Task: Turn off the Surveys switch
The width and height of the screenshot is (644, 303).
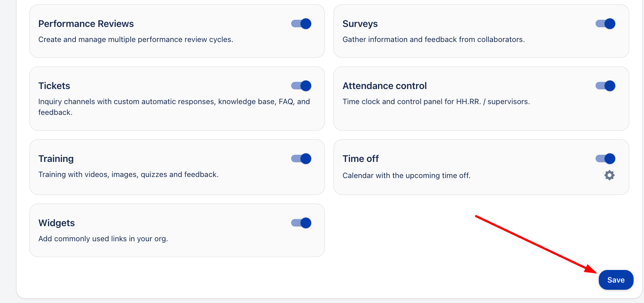Action: coord(605,24)
